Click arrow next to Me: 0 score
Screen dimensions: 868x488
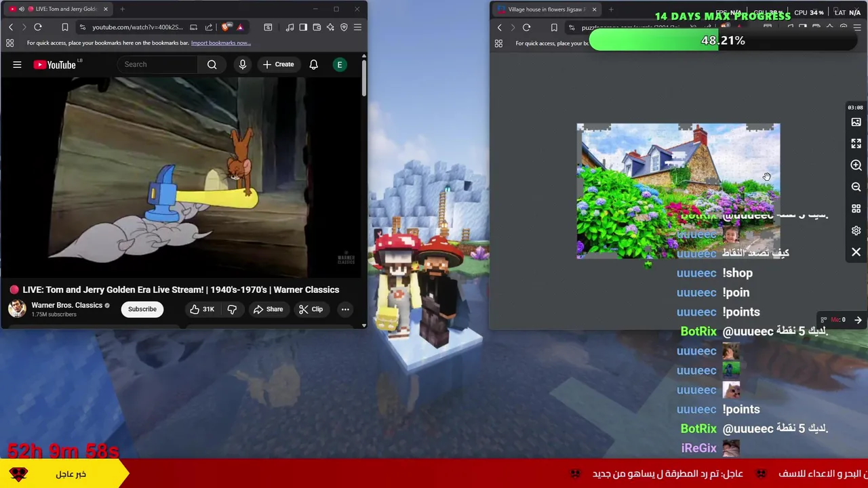(x=858, y=320)
